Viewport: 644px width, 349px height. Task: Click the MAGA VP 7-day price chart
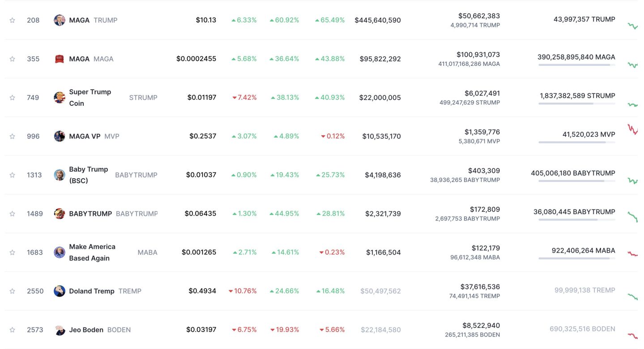(633, 130)
